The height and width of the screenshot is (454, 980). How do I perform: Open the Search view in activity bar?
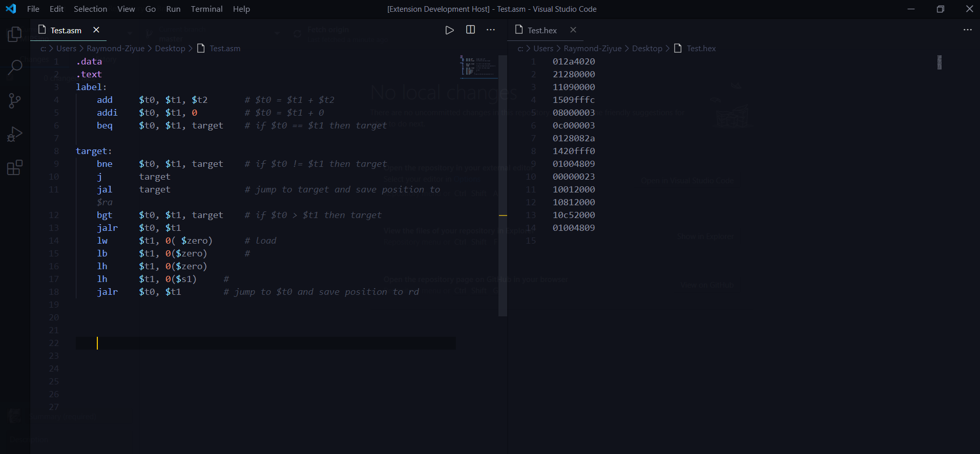[x=15, y=67]
